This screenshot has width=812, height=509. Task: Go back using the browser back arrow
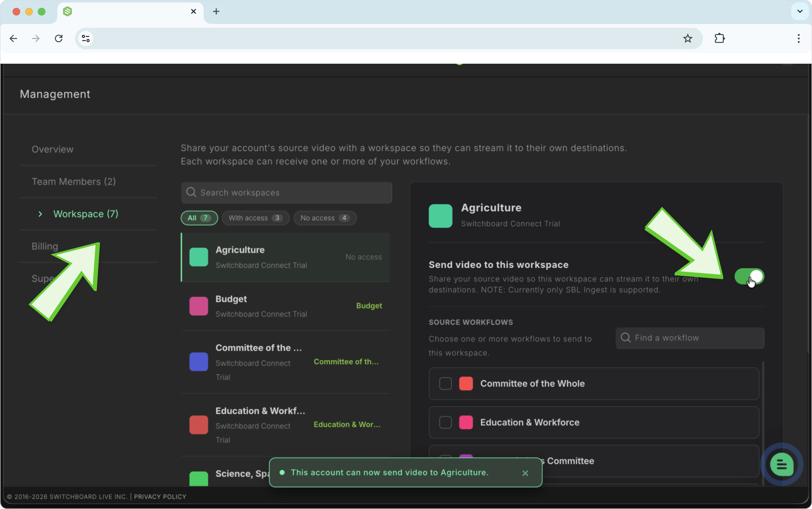[14, 38]
